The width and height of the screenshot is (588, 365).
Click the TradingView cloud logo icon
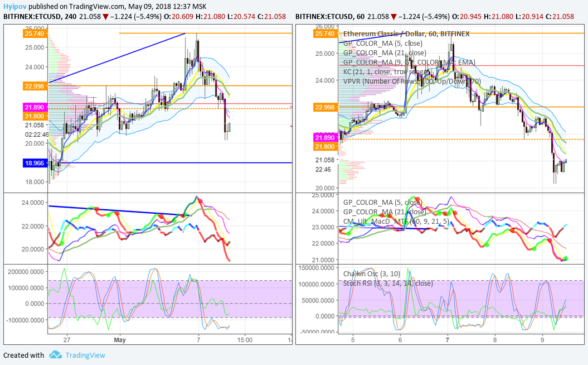click(56, 354)
